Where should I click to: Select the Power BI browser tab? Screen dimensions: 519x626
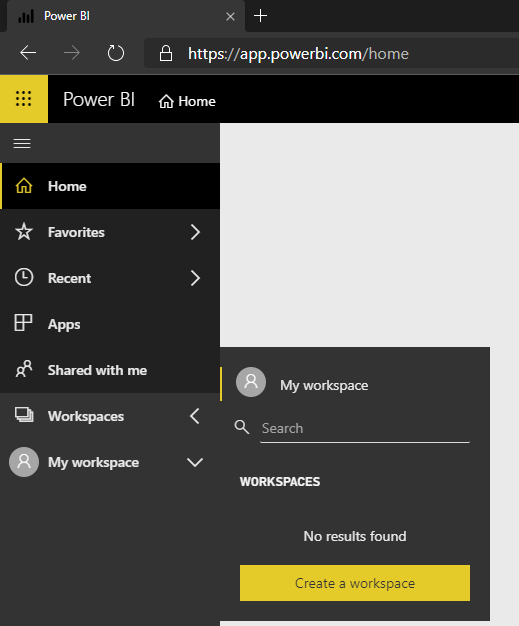pyautogui.click(x=126, y=16)
